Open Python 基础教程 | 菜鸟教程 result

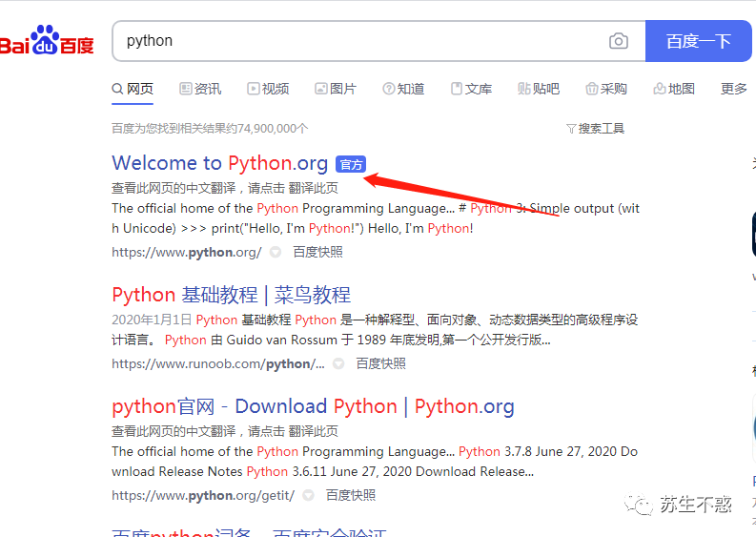(232, 296)
